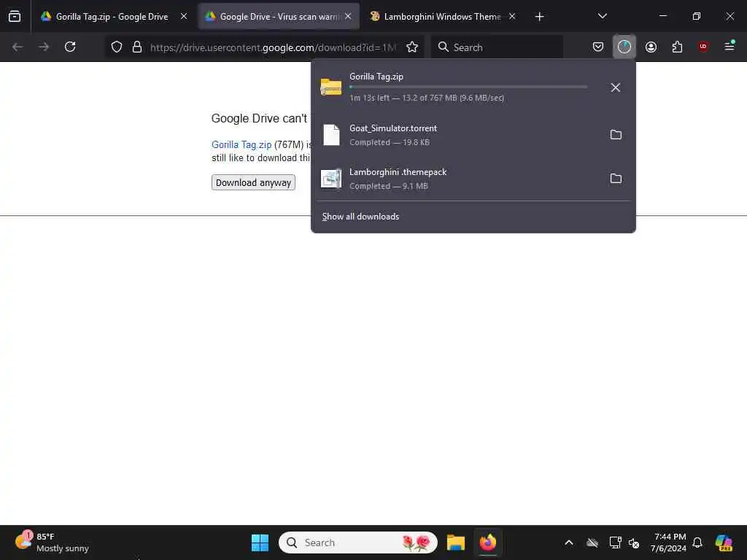Open the weather widget in taskbar
Image resolution: width=747 pixels, height=560 pixels.
pos(53,542)
